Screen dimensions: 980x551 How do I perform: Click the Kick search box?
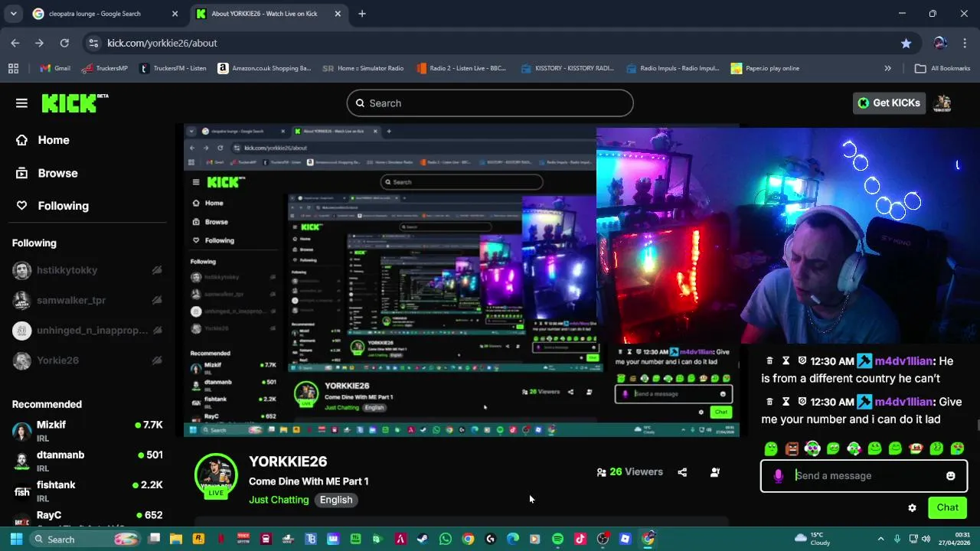(x=490, y=103)
